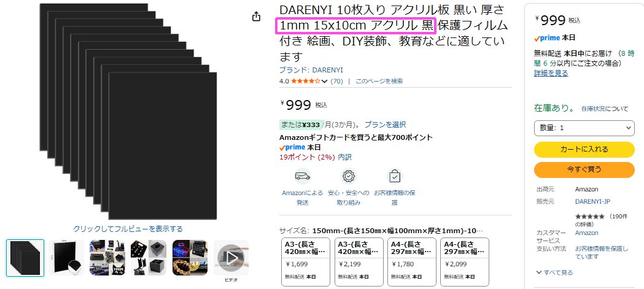644x289 pixels.
Task: Open the 数量 quantity dropdown
Action: pos(584,128)
